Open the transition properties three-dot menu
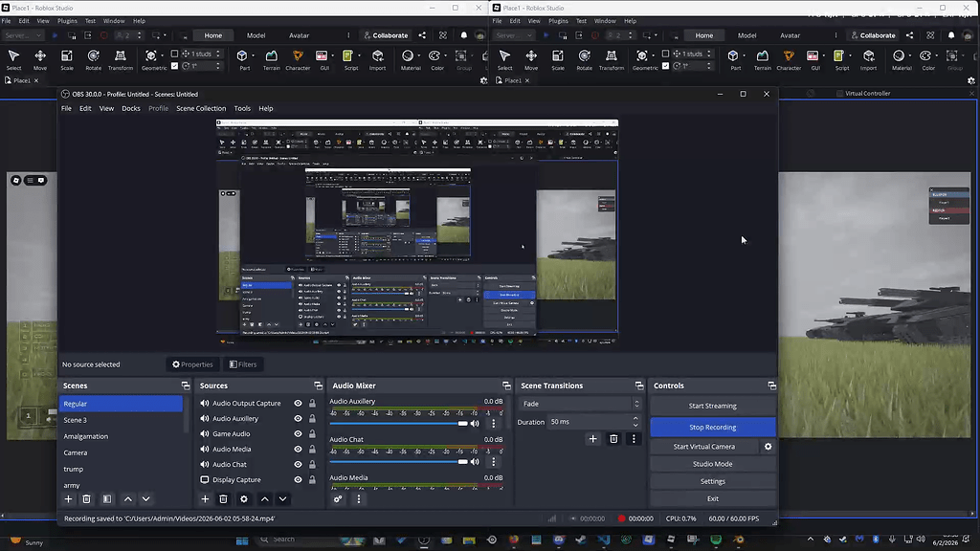Screen dimensions: 980x551 634,439
